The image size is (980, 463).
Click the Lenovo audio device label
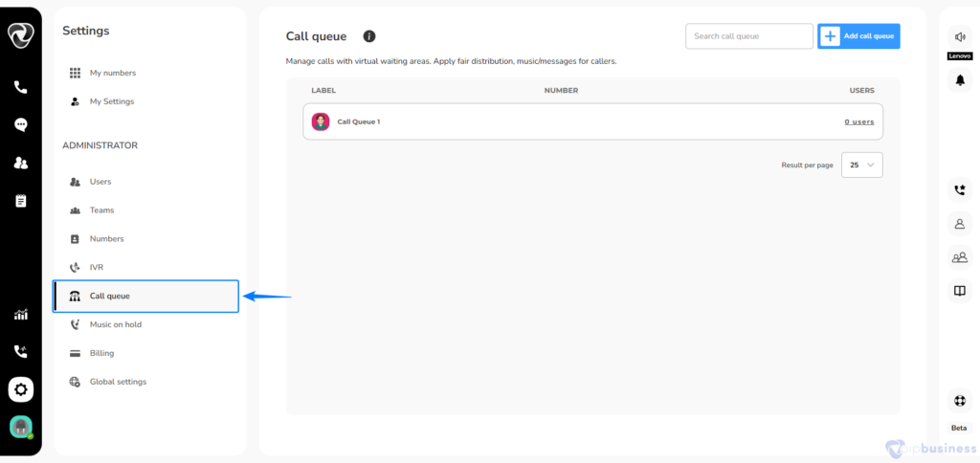click(x=960, y=56)
